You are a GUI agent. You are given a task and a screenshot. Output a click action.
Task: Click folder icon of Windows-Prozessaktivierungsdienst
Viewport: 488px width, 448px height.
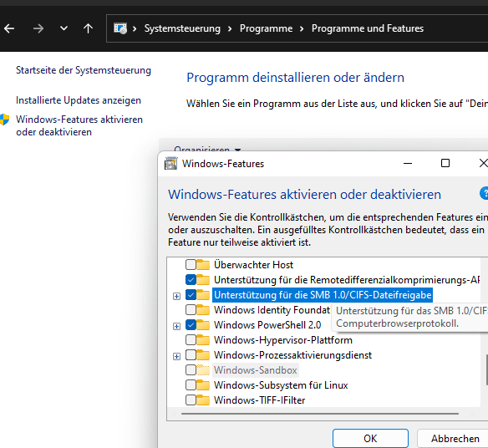pyautogui.click(x=203, y=354)
